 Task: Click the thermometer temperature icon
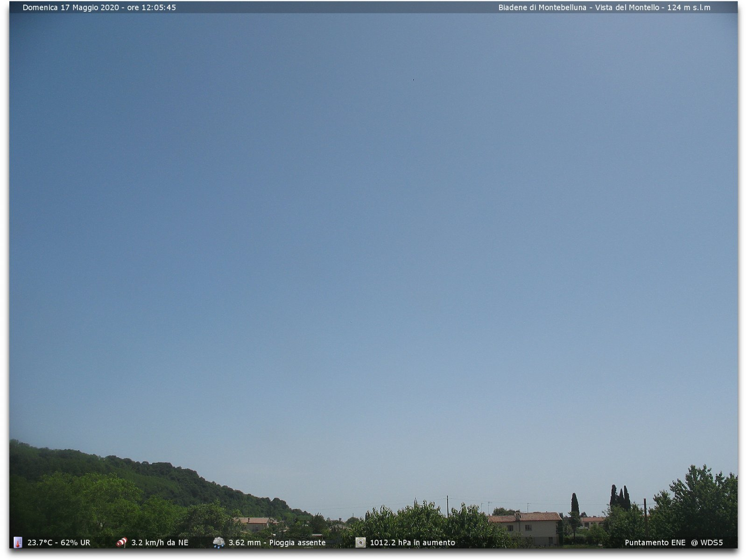coord(18,542)
